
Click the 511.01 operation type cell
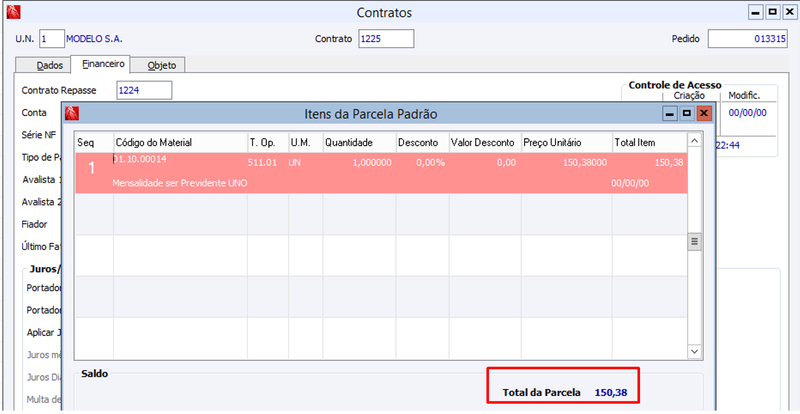[x=263, y=163]
